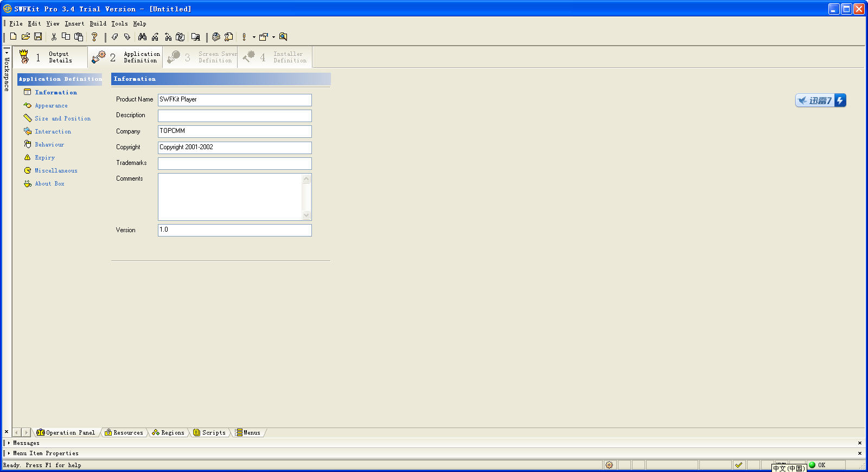Click the Cut scissors icon
Screen dimensions: 868x472
[54, 36]
